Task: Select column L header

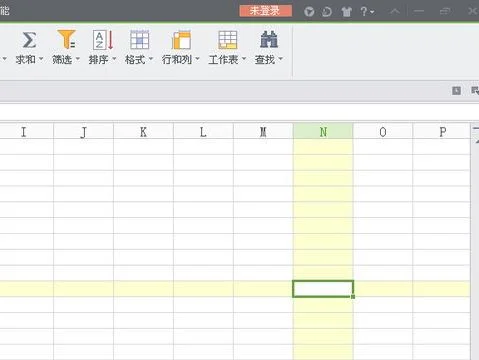Action: [203, 132]
